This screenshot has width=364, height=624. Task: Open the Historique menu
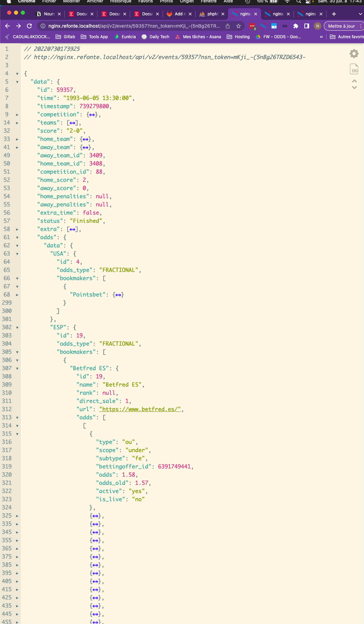click(x=120, y=1)
